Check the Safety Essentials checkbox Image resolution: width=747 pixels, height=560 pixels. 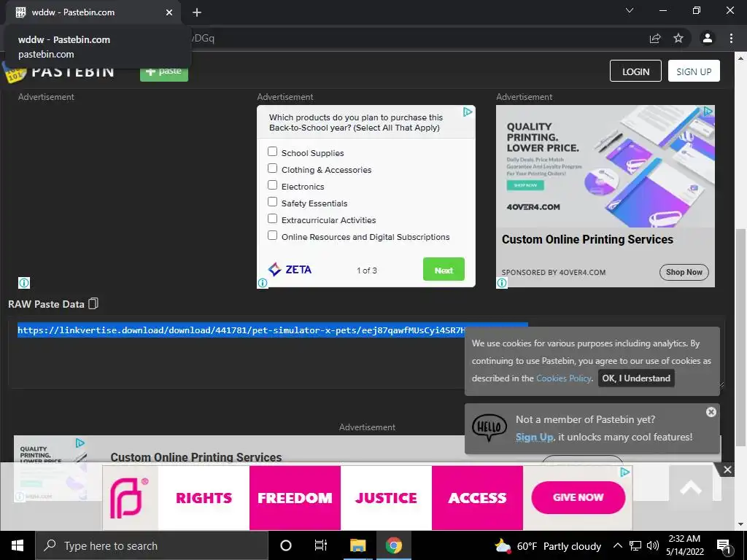273,201
